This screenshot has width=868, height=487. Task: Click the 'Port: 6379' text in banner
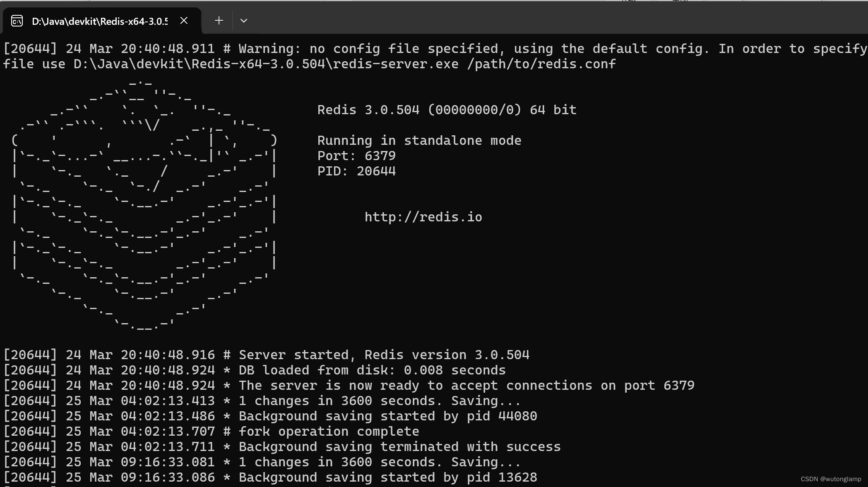coord(356,156)
